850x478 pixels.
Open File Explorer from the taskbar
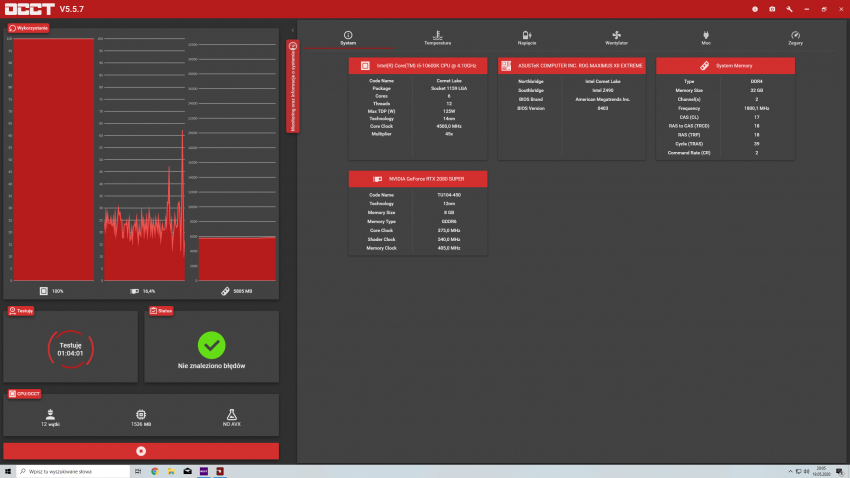171,471
